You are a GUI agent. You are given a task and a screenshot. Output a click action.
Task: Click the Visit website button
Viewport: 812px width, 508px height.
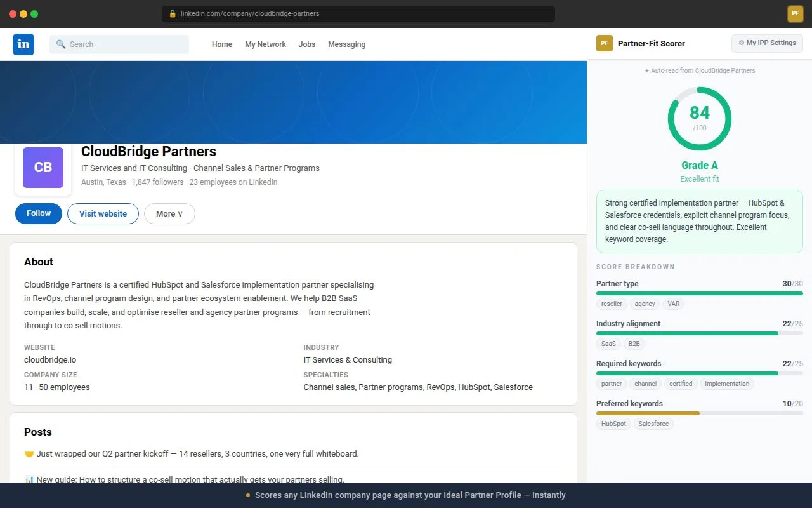[103, 214]
